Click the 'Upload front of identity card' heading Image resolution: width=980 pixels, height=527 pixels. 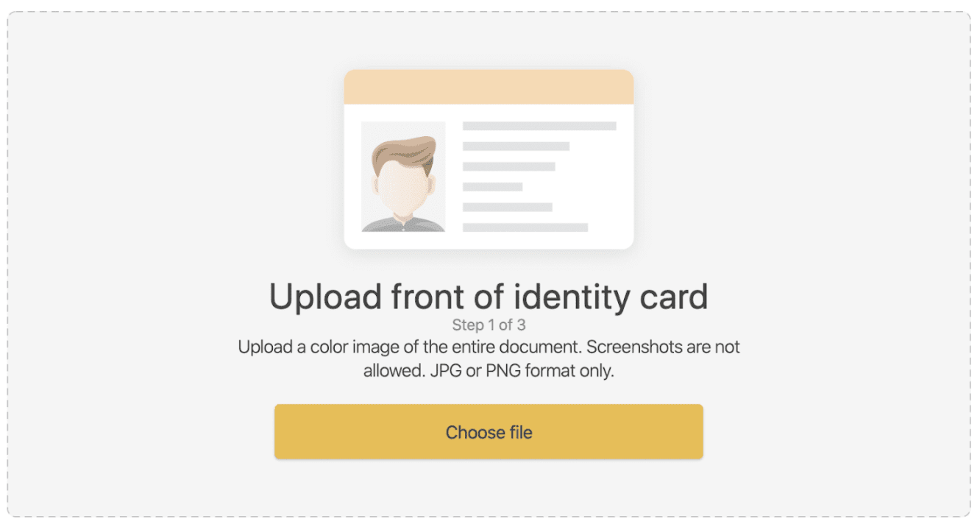(489, 296)
